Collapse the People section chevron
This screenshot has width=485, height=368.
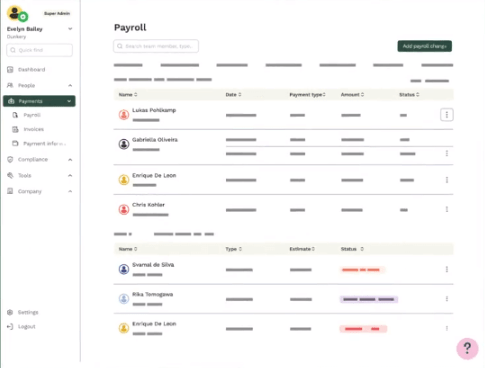(x=70, y=85)
